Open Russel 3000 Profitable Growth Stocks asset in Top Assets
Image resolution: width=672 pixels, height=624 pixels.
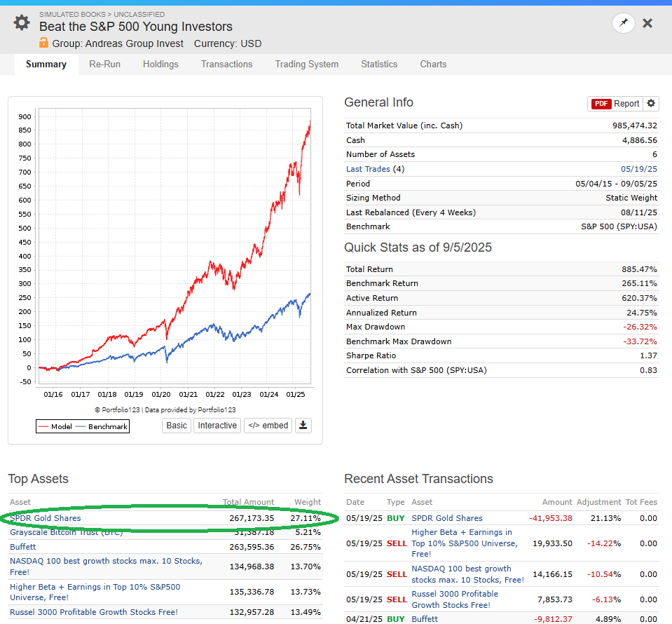pyautogui.click(x=94, y=612)
